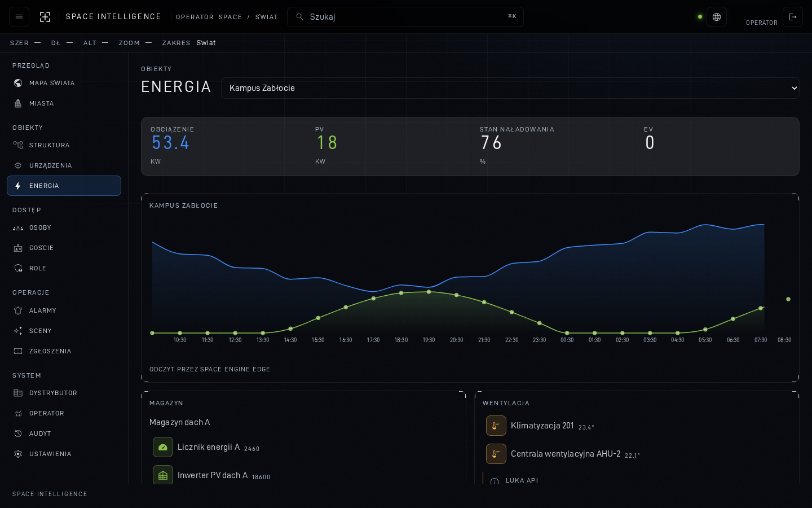Image resolution: width=812 pixels, height=508 pixels.
Task: Click the Luka API info label
Action: click(522, 480)
